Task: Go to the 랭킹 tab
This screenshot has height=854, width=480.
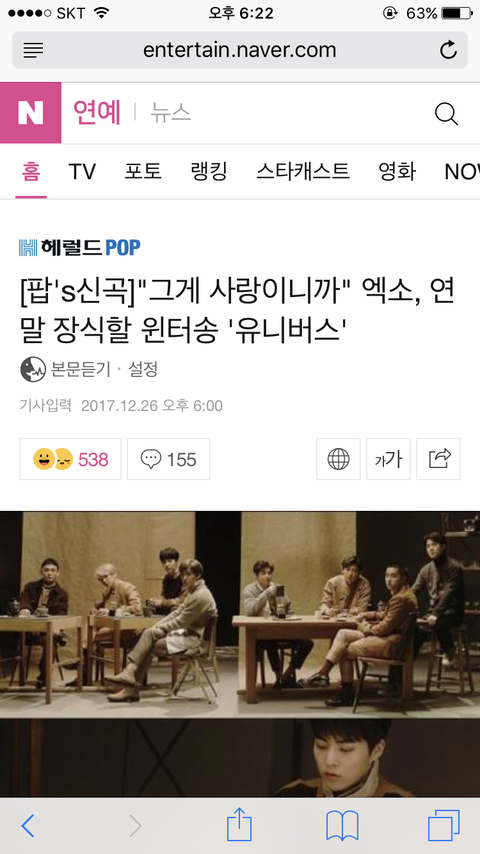Action: click(209, 171)
